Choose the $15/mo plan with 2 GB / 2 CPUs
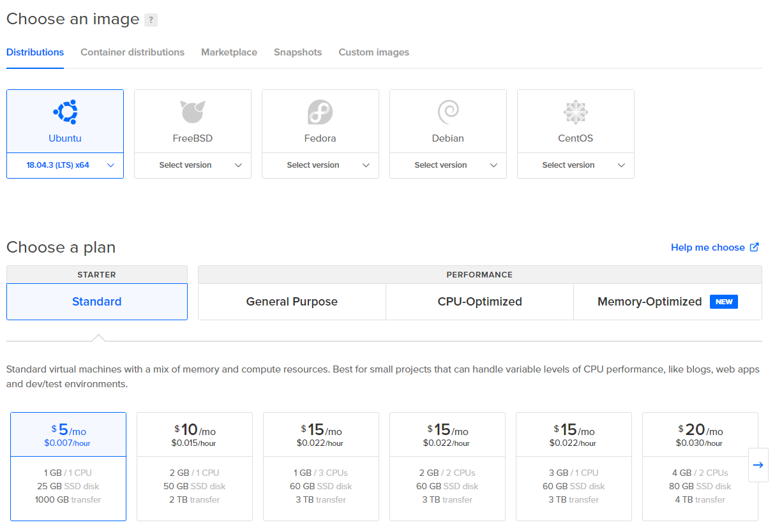This screenshot has width=775, height=532. (448, 466)
